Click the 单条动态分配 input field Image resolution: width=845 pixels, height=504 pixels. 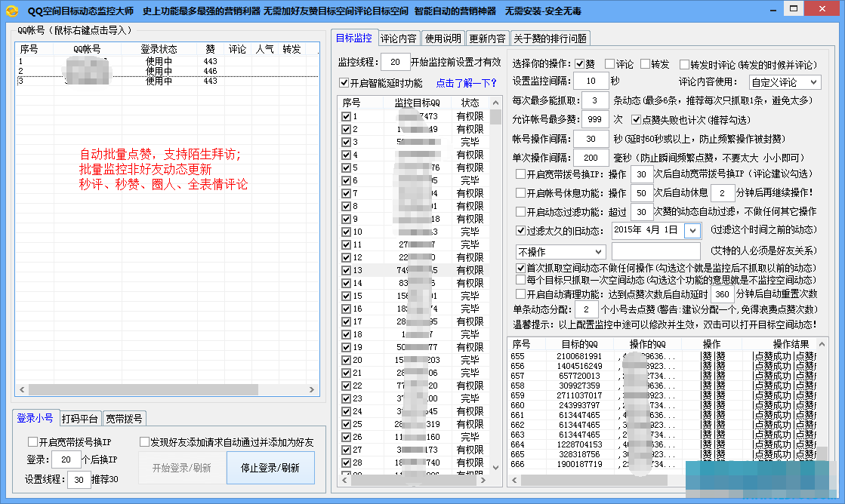[586, 309]
